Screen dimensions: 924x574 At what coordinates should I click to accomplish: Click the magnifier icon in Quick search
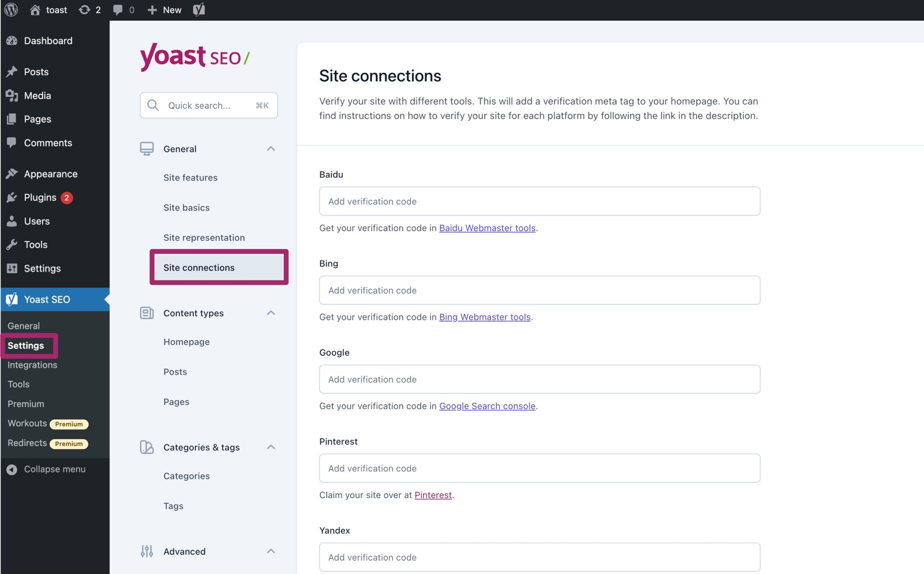click(153, 105)
